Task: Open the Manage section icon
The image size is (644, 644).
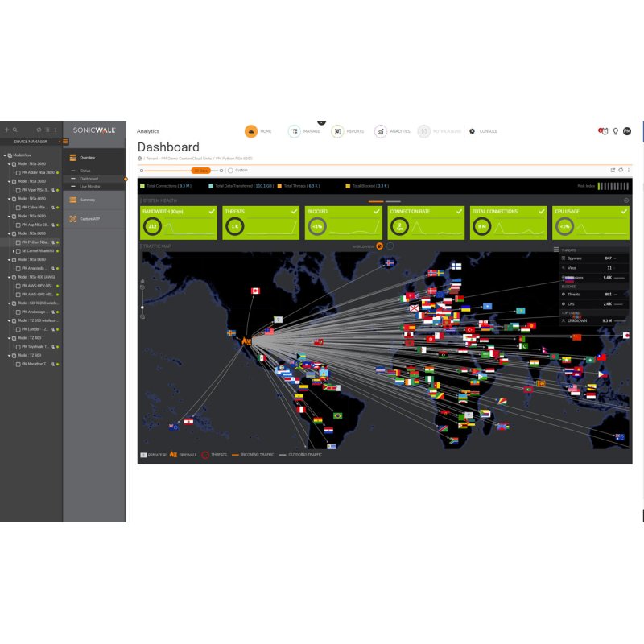Action: 293,130
